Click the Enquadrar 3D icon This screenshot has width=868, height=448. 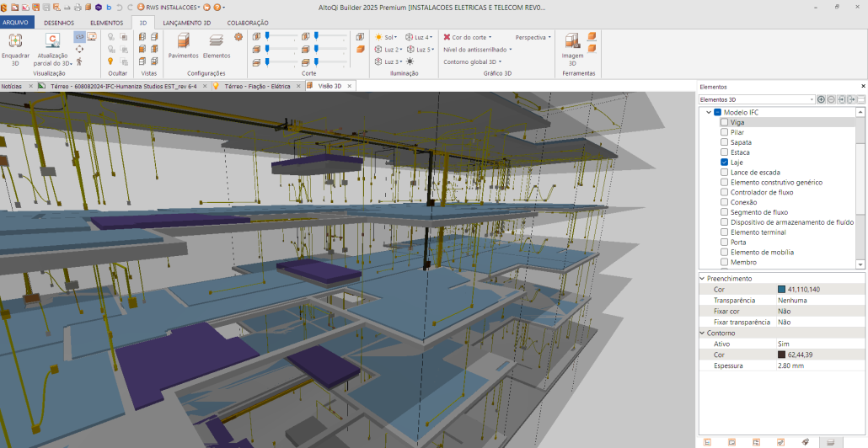(x=15, y=41)
